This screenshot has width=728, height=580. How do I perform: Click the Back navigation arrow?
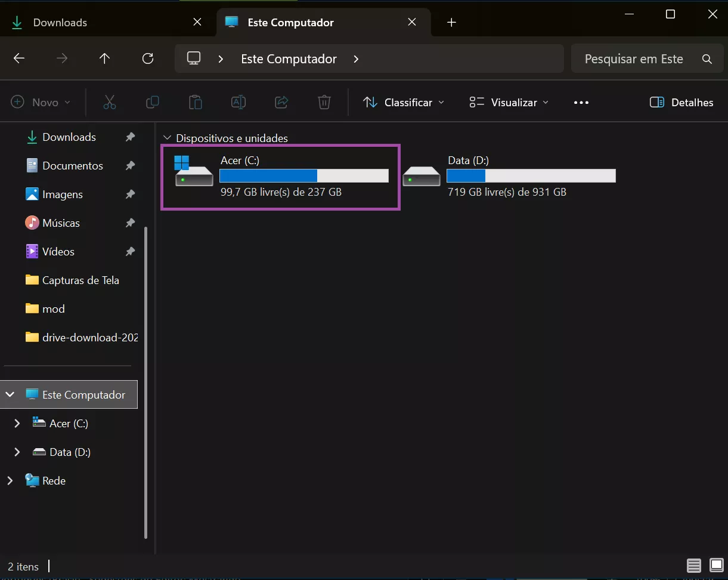pyautogui.click(x=19, y=58)
